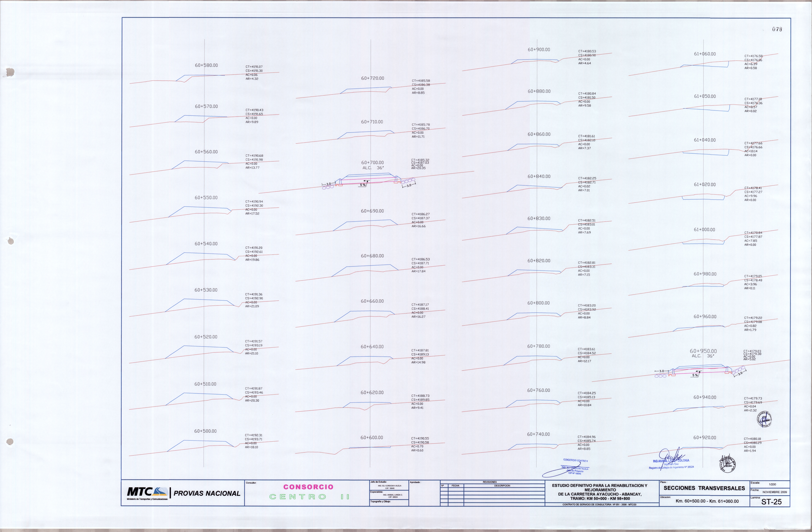Screen dimensions: 812x532
Task: Click station label 60+550.00
Action: coord(206,198)
